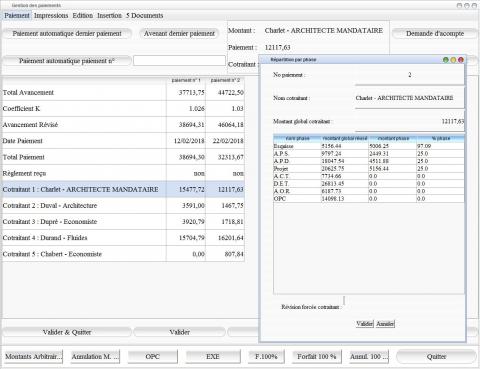Select A.P.D. row in phase table

(x=369, y=161)
